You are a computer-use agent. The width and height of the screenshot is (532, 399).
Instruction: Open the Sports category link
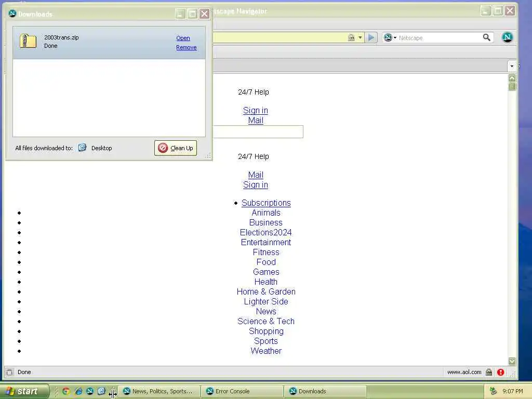coord(266,341)
